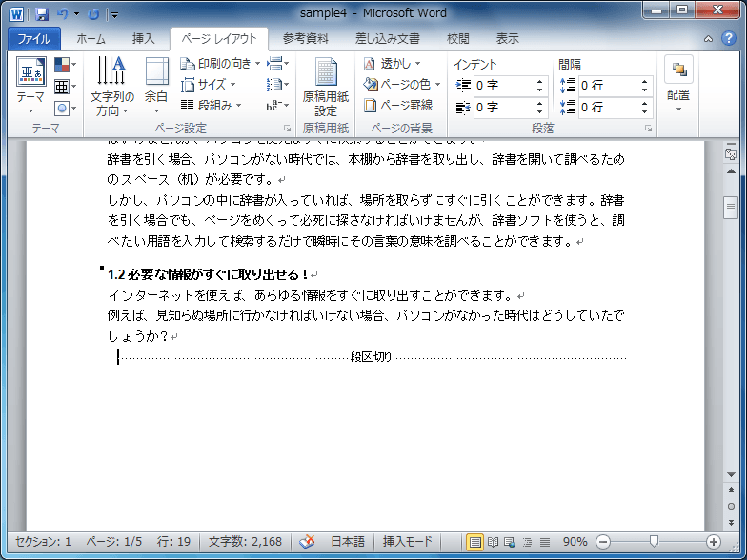Open ページの色 page color dropdown
This screenshot has height=560, width=747.
[x=402, y=85]
